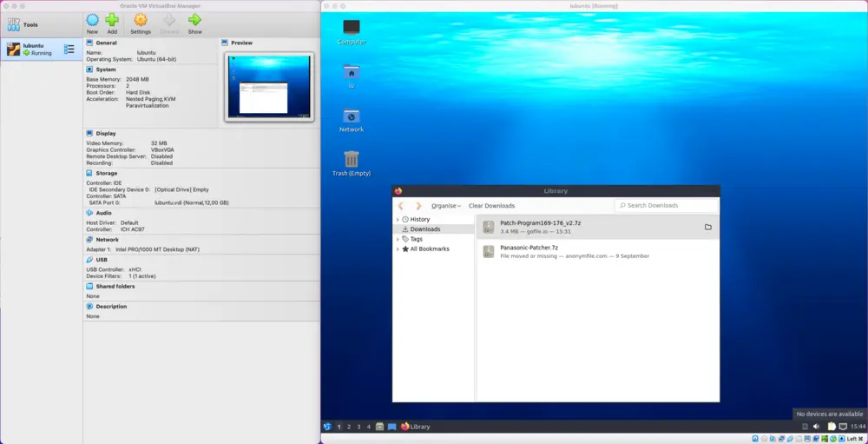
Task: Click the network monitor tray icon
Action: coord(843,427)
